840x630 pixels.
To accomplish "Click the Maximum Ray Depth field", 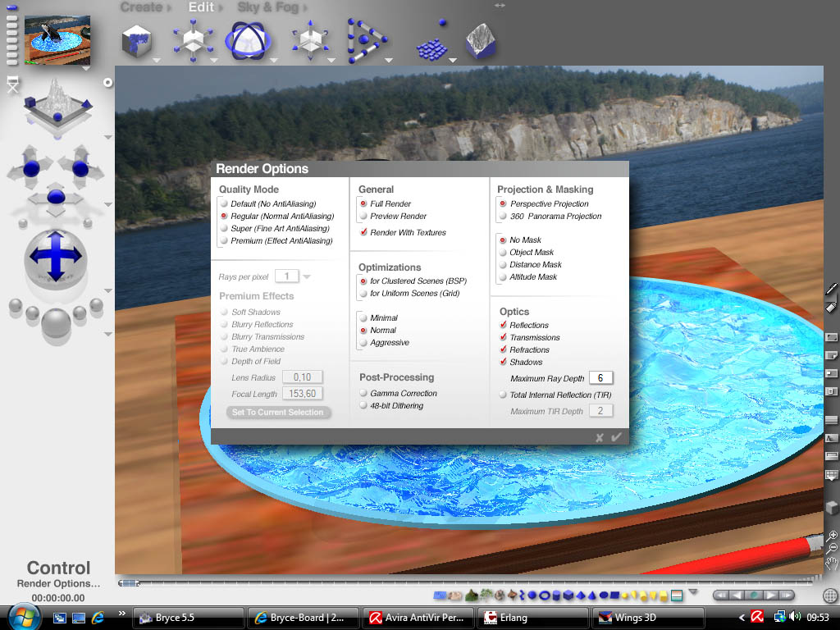I will (600, 377).
